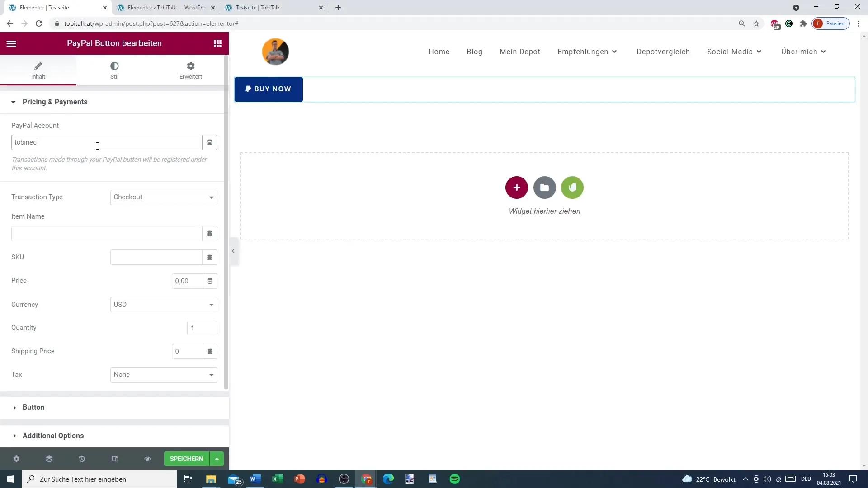Image resolution: width=868 pixels, height=488 pixels.
Task: Click the Inhalt tab in the panel
Action: pyautogui.click(x=38, y=70)
